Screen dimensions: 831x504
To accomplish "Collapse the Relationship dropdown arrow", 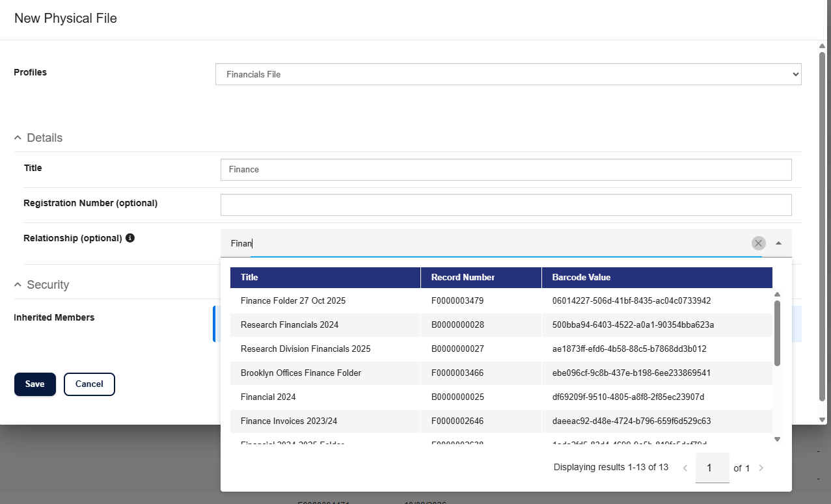I will click(778, 243).
